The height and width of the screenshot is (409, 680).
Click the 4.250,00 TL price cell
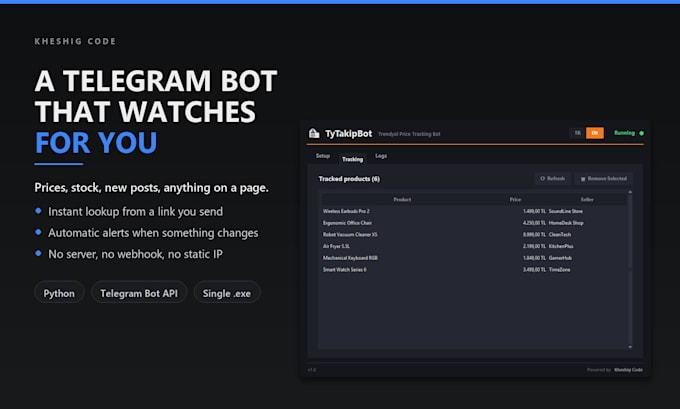(x=534, y=223)
